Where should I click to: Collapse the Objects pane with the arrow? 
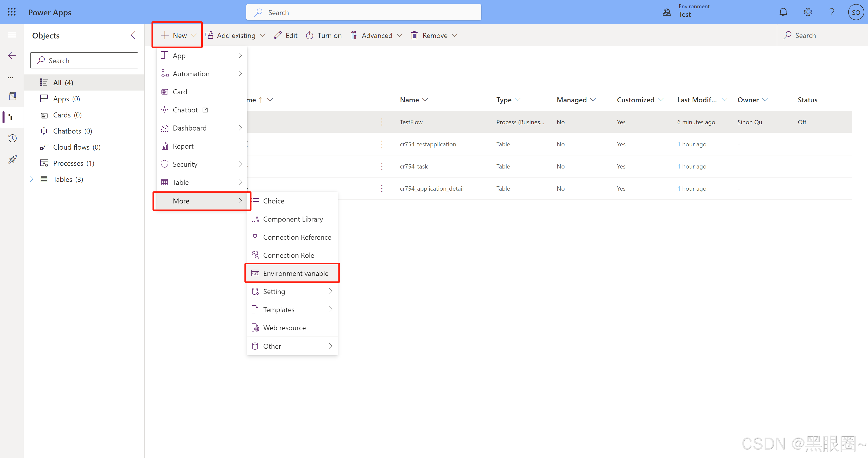pos(133,35)
